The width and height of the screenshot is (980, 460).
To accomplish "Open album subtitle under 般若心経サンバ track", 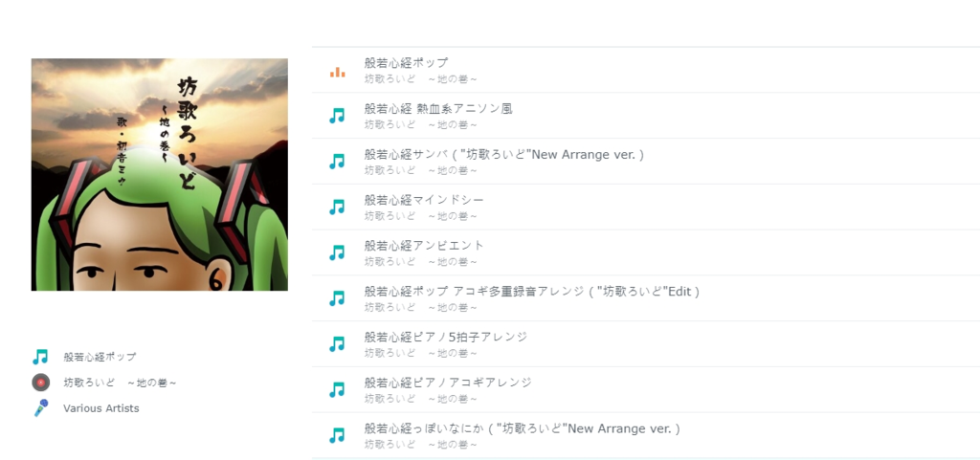I will [x=421, y=170].
